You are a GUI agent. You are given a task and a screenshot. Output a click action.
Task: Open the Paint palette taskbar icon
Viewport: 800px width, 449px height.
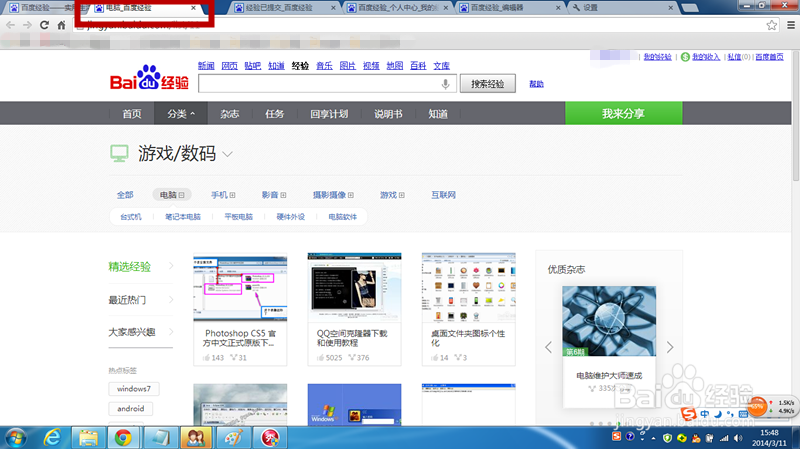point(234,438)
